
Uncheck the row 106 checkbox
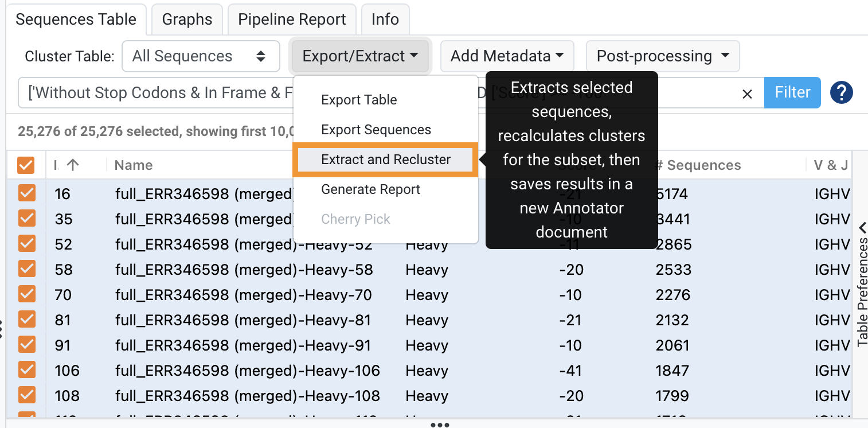(27, 370)
